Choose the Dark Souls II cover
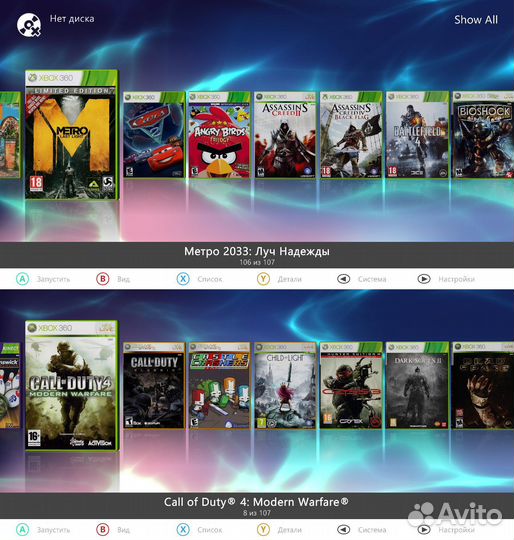Screen dimensions: 514x540 417,385
